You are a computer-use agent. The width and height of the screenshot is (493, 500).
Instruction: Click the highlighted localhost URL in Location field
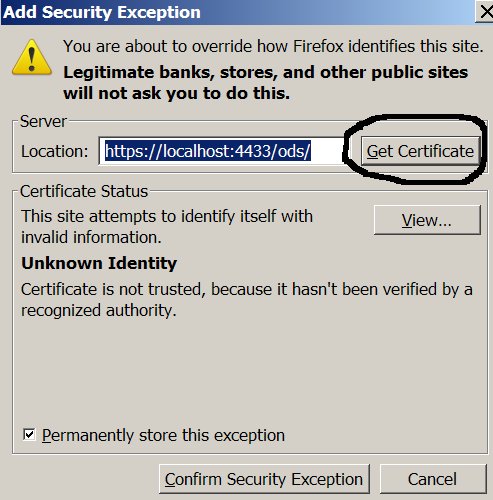pos(208,151)
